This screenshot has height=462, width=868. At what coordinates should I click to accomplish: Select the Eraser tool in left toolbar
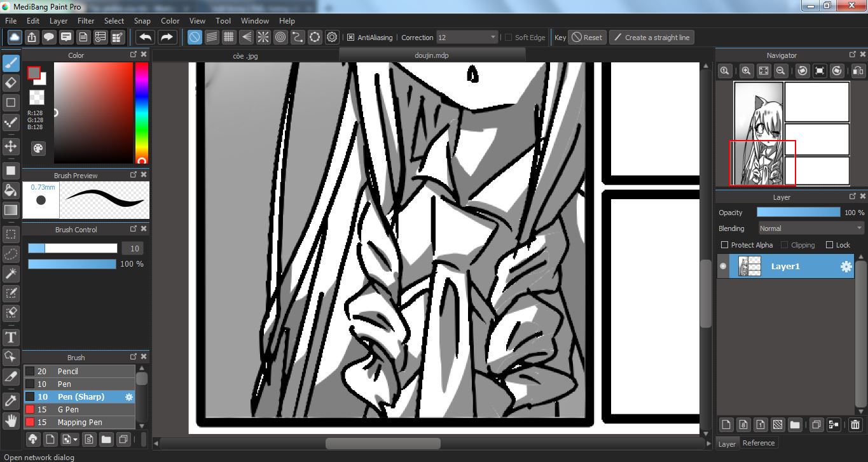(x=11, y=83)
